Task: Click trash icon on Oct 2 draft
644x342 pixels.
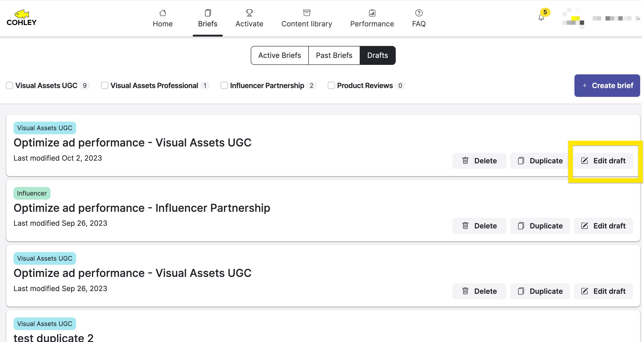Action: [x=465, y=161]
